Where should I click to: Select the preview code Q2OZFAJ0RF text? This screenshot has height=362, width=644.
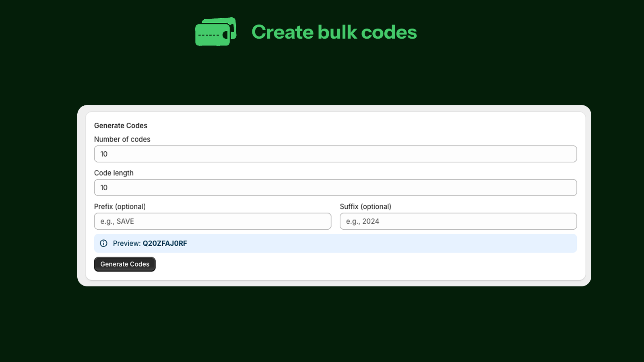[165, 243]
